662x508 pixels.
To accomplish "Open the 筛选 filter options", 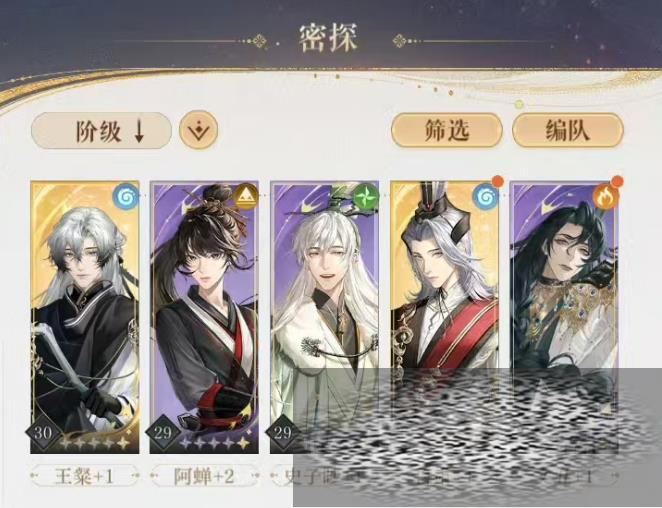I will (x=447, y=130).
